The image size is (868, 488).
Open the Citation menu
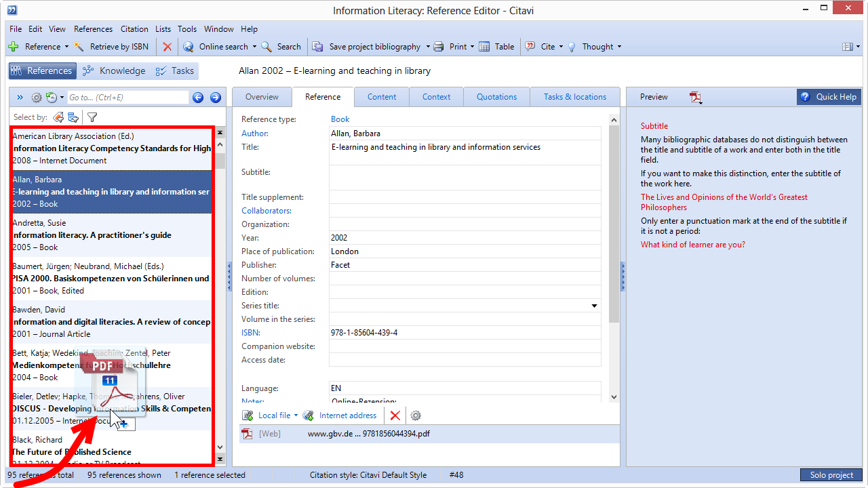click(134, 29)
